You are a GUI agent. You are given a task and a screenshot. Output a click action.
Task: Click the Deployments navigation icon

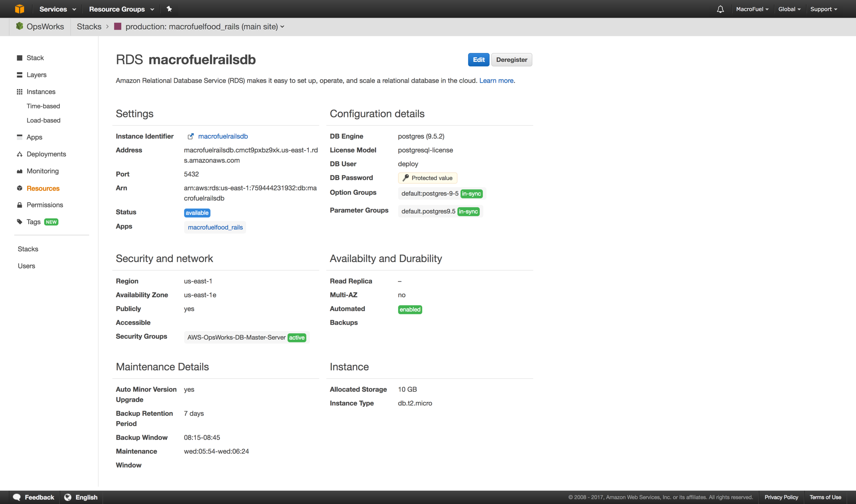(x=19, y=154)
